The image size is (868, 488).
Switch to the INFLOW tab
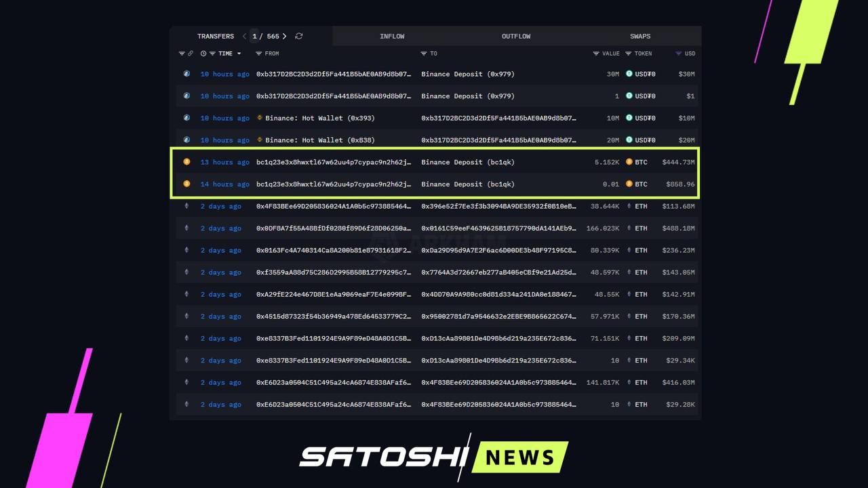pos(392,37)
